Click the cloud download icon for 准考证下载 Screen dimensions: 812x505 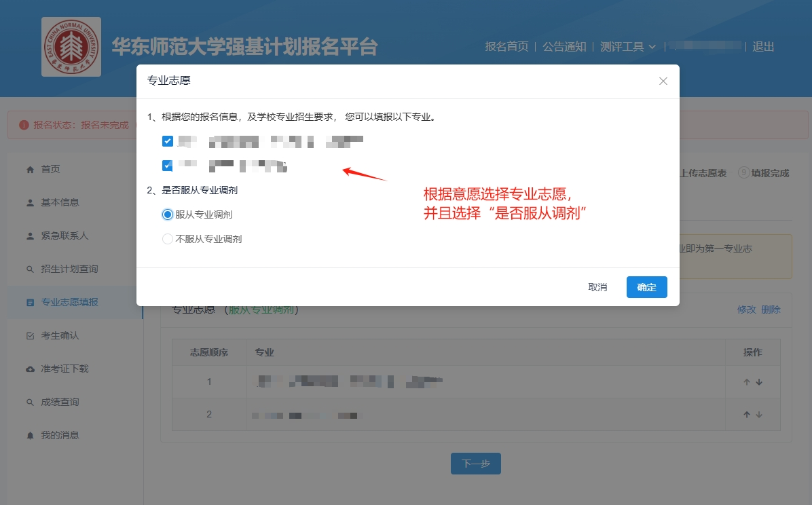[30, 369]
